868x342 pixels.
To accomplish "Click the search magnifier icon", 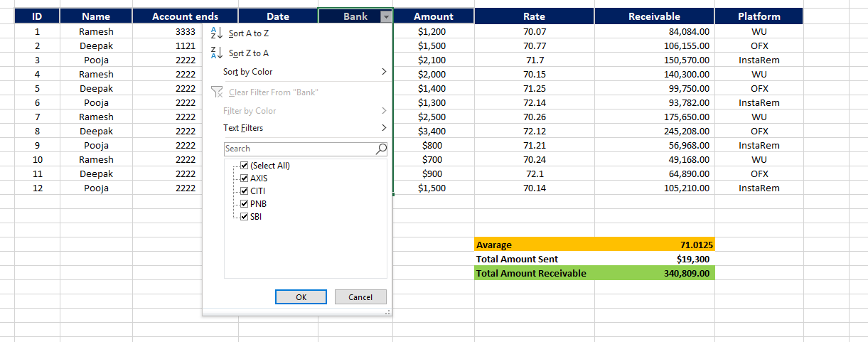I will (381, 149).
